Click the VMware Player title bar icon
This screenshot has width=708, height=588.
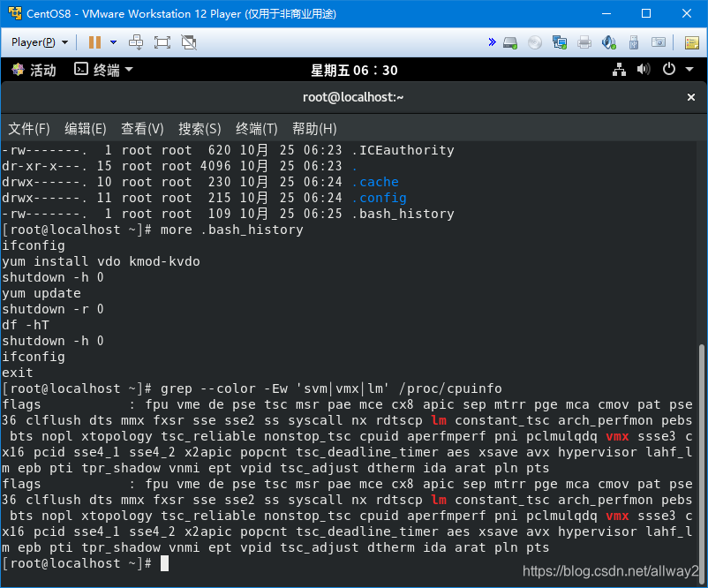tap(14, 13)
